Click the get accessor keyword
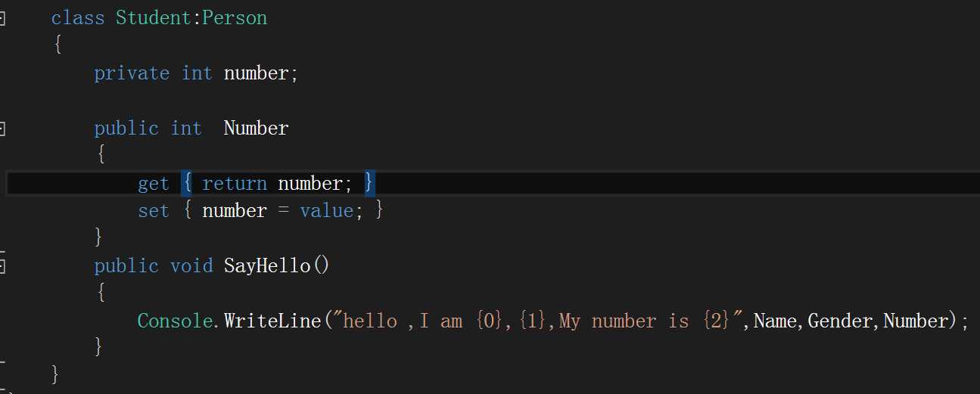 point(154,184)
